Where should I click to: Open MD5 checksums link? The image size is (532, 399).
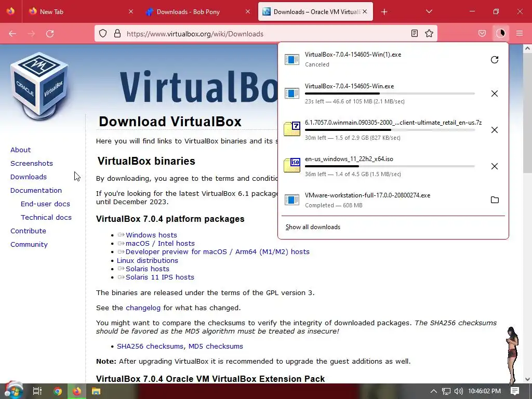(x=216, y=347)
